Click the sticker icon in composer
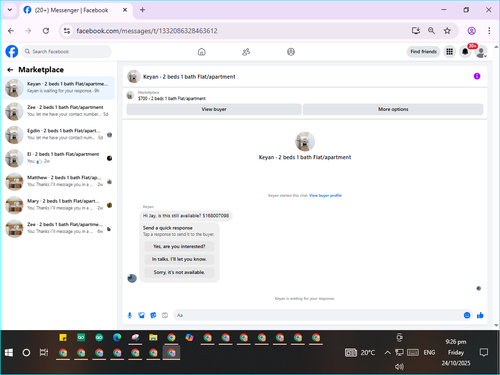The image size is (500, 375). 153,315
